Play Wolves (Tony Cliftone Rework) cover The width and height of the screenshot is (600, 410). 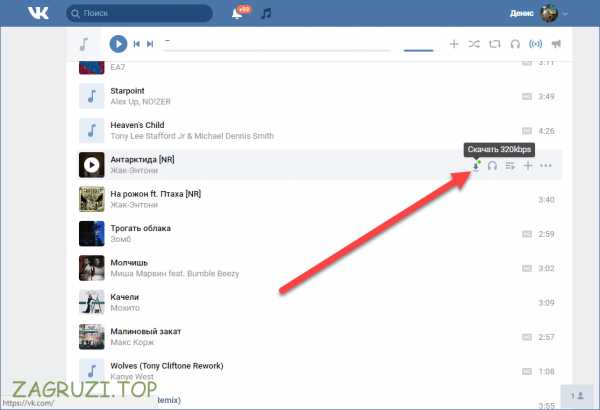coord(91,371)
